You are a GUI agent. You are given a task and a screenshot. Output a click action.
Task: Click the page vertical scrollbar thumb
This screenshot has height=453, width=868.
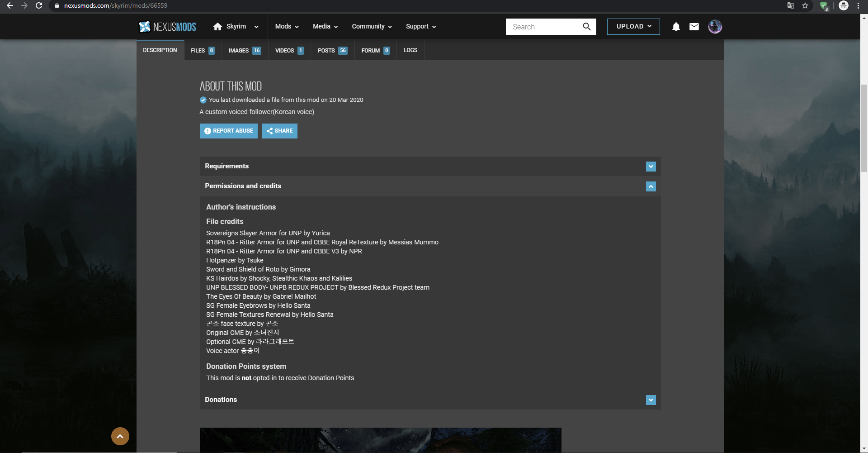[864, 128]
